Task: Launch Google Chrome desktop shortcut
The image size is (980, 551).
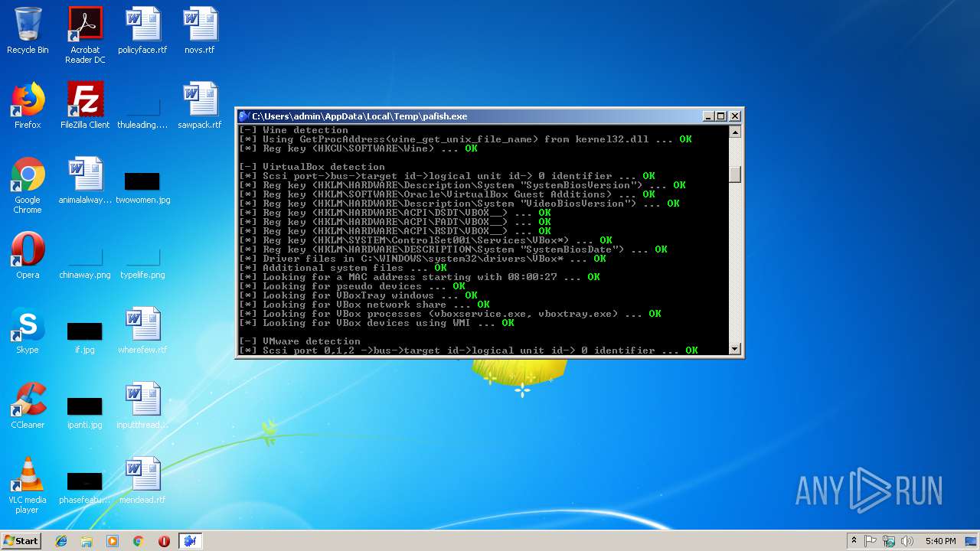Action: pos(28,185)
